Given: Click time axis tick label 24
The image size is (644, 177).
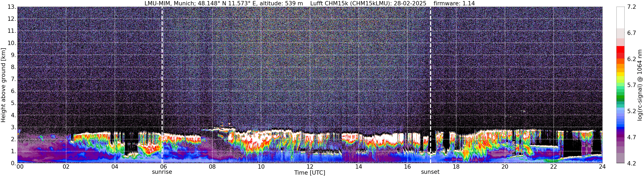Looking at the screenshot, I should pyautogui.click(x=602, y=167).
